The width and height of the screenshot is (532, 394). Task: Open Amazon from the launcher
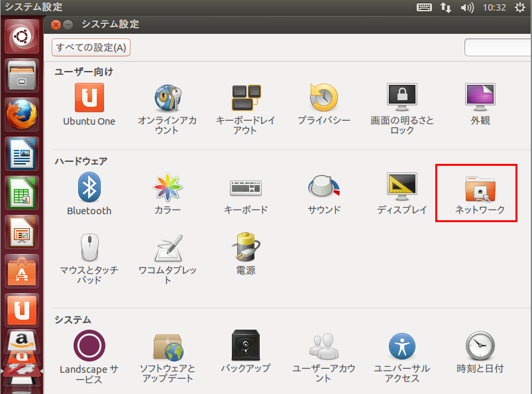[22, 341]
